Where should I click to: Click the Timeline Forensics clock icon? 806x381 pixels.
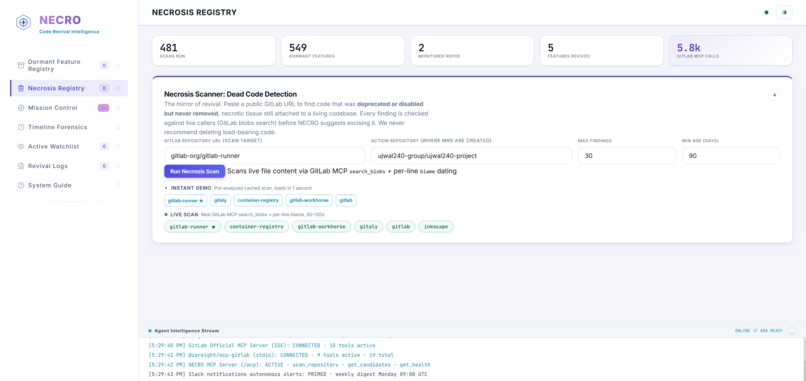pos(21,127)
